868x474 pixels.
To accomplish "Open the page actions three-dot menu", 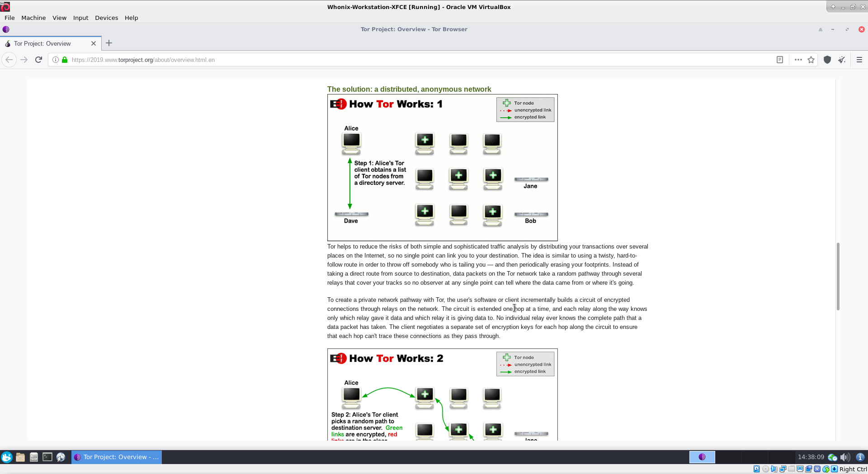I will coord(798,60).
